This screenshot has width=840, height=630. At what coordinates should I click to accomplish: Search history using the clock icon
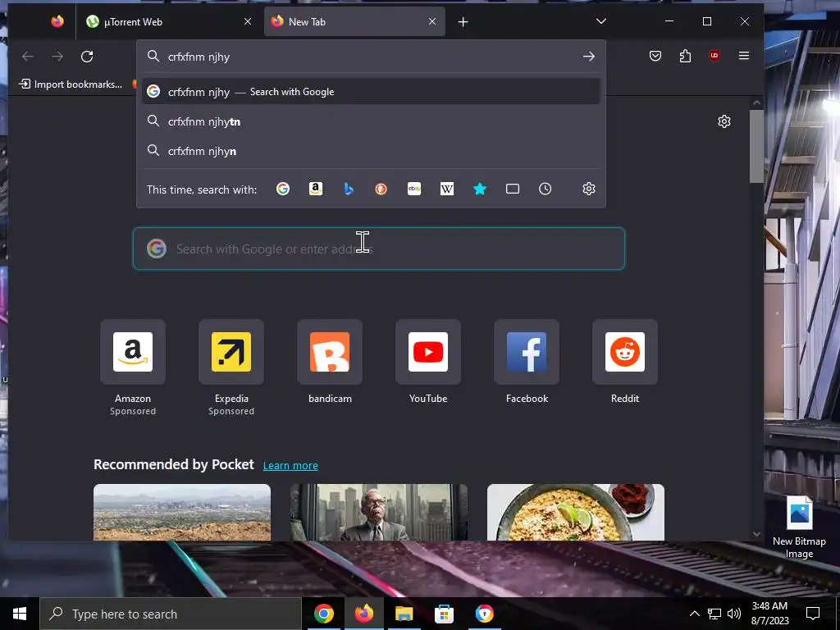coord(545,189)
